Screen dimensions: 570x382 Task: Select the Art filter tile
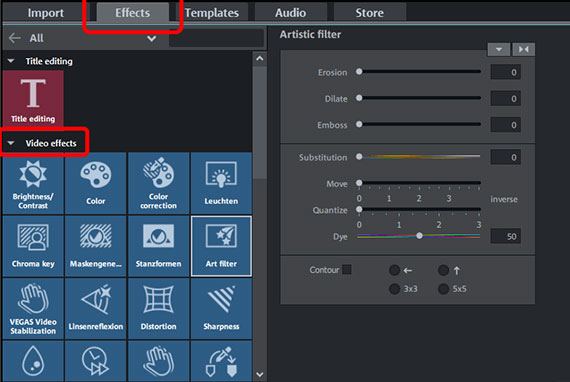click(221, 246)
